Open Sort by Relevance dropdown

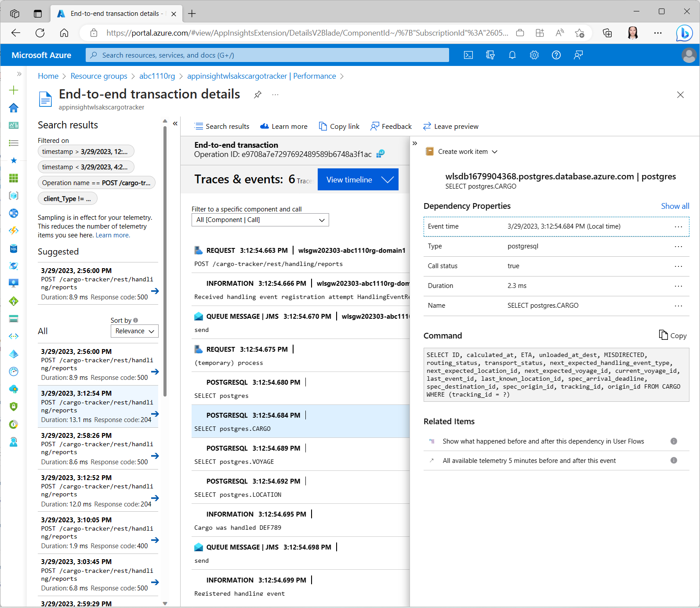tap(134, 331)
